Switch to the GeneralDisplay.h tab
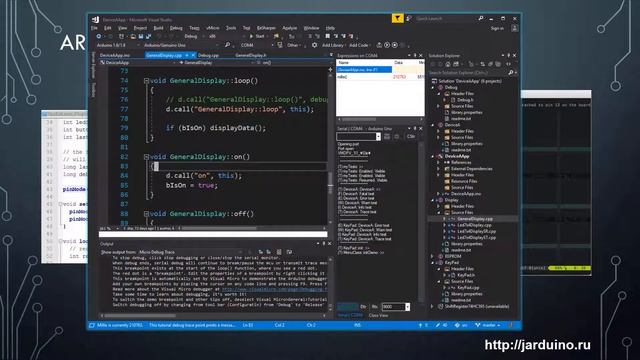 (x=251, y=55)
